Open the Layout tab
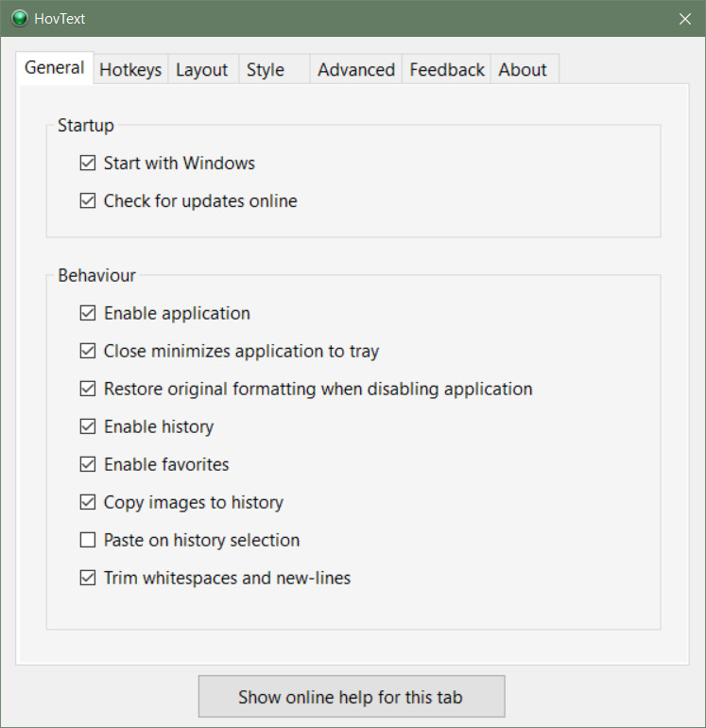This screenshot has width=706, height=728. click(202, 70)
